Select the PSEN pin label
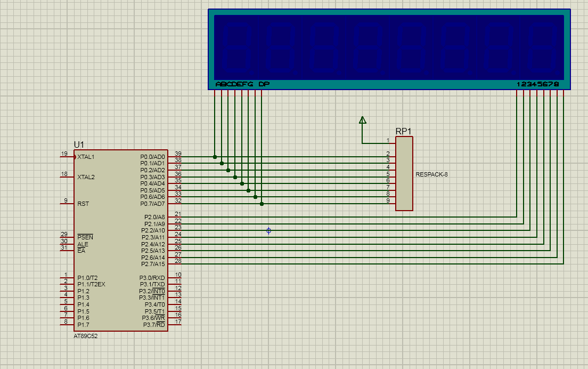The height and width of the screenshot is (369, 588). [x=85, y=237]
